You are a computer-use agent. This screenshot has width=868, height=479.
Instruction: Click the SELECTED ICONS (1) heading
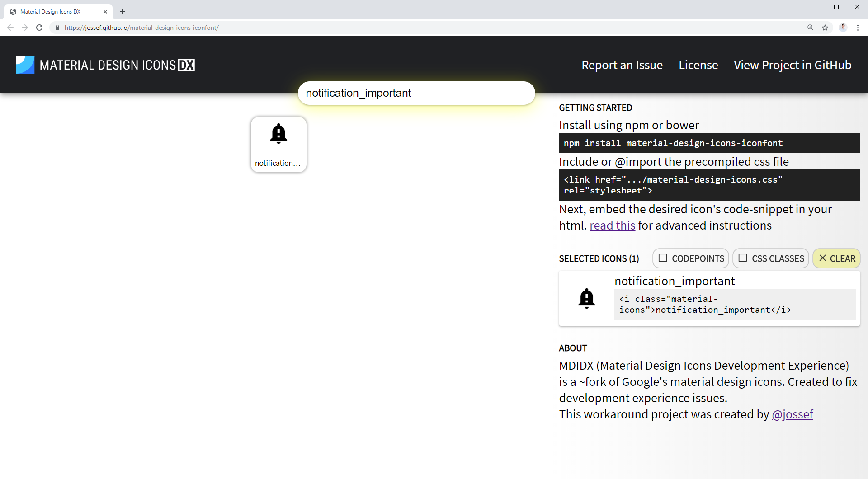click(599, 258)
